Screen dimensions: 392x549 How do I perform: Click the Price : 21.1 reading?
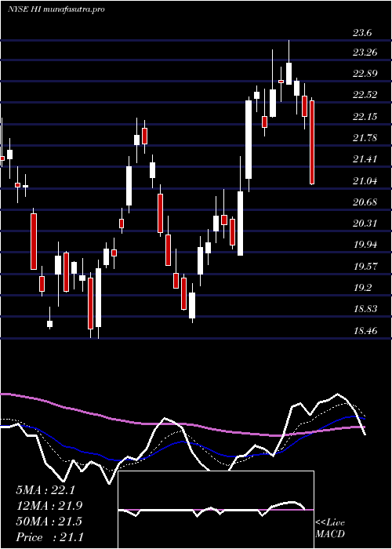point(49,537)
